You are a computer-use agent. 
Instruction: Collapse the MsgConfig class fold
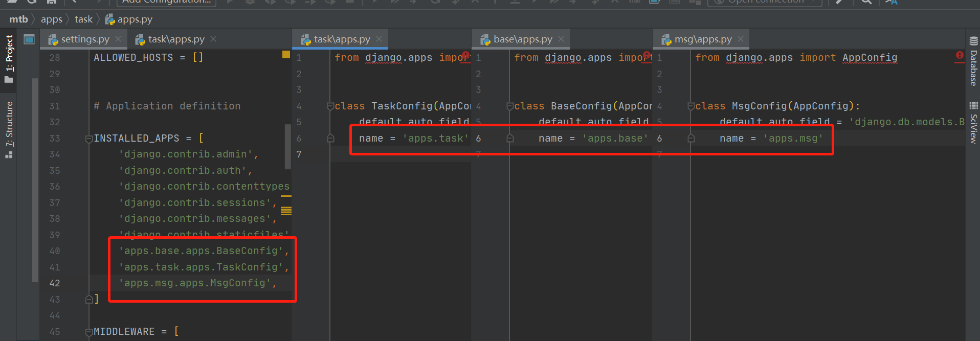point(691,106)
